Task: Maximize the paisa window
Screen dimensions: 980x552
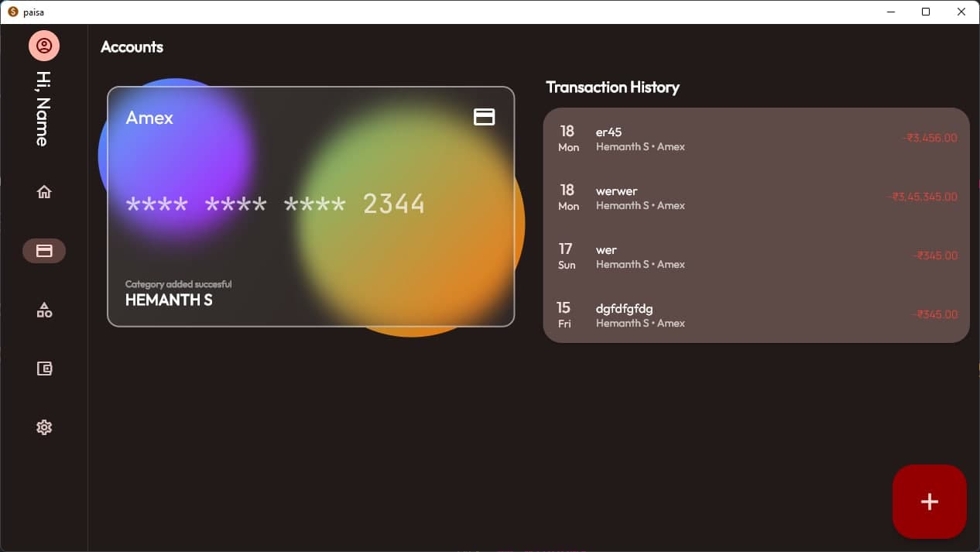Action: pos(926,12)
